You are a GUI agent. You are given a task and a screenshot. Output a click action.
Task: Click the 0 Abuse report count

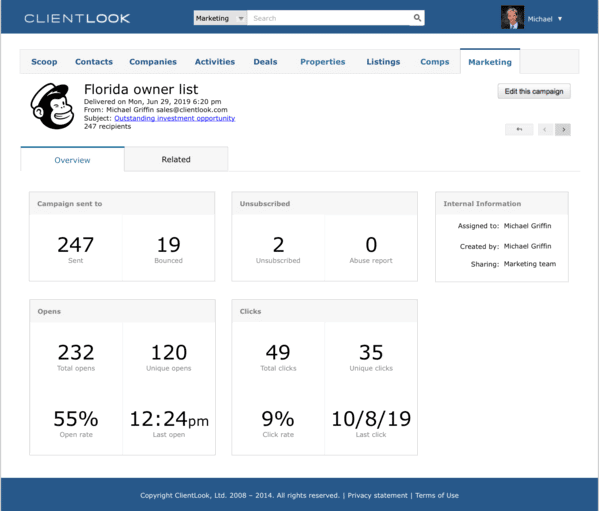371,245
